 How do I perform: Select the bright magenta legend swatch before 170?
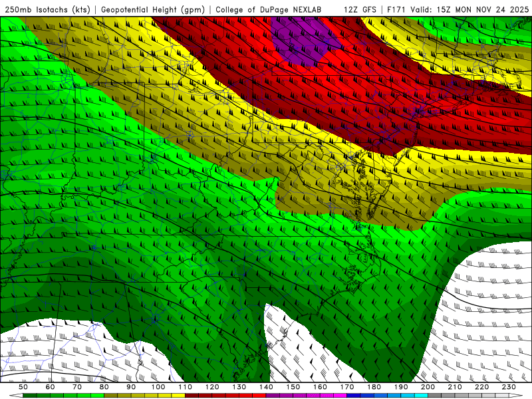click(340, 396)
